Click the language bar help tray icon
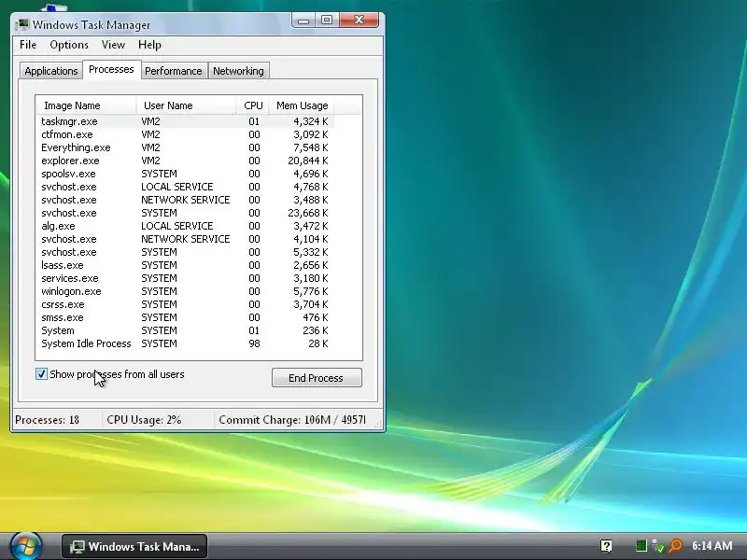Viewport: 747px width, 560px height. (606, 546)
